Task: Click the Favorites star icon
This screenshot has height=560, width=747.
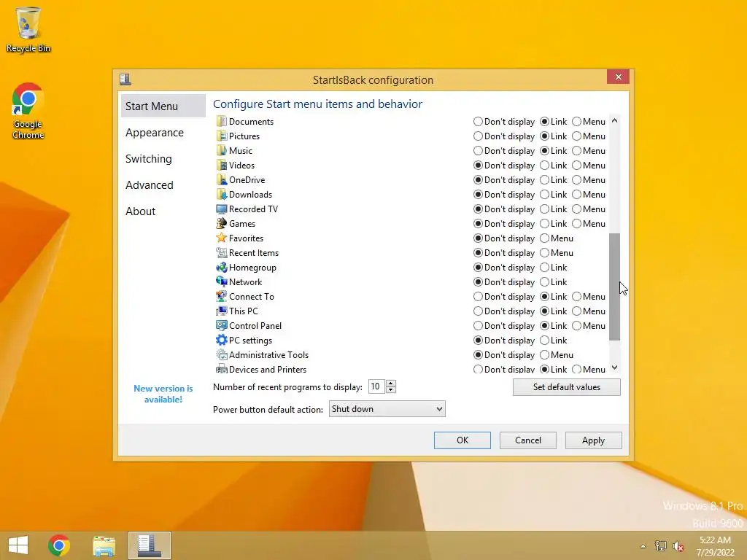Action: click(x=222, y=238)
